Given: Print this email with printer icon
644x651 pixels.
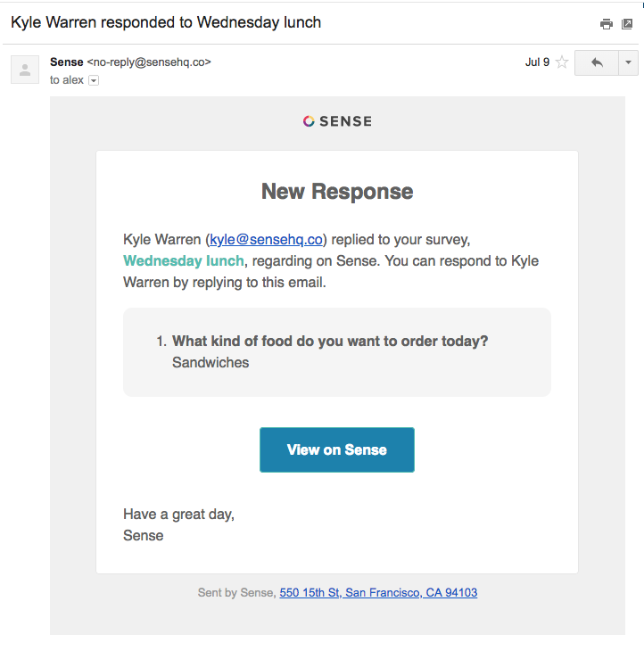Looking at the screenshot, I should coord(607,24).
